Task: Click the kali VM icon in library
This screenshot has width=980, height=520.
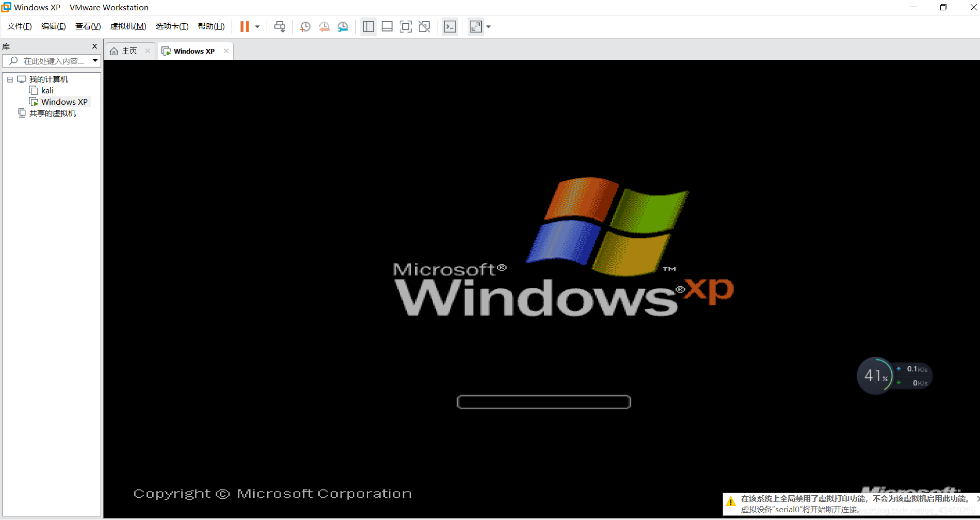Action: click(x=34, y=91)
